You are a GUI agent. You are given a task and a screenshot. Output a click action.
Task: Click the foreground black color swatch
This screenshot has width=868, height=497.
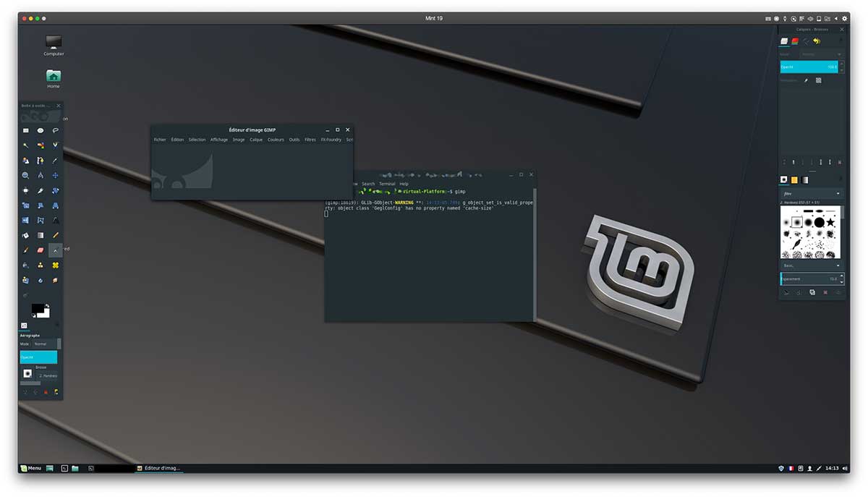click(x=37, y=309)
